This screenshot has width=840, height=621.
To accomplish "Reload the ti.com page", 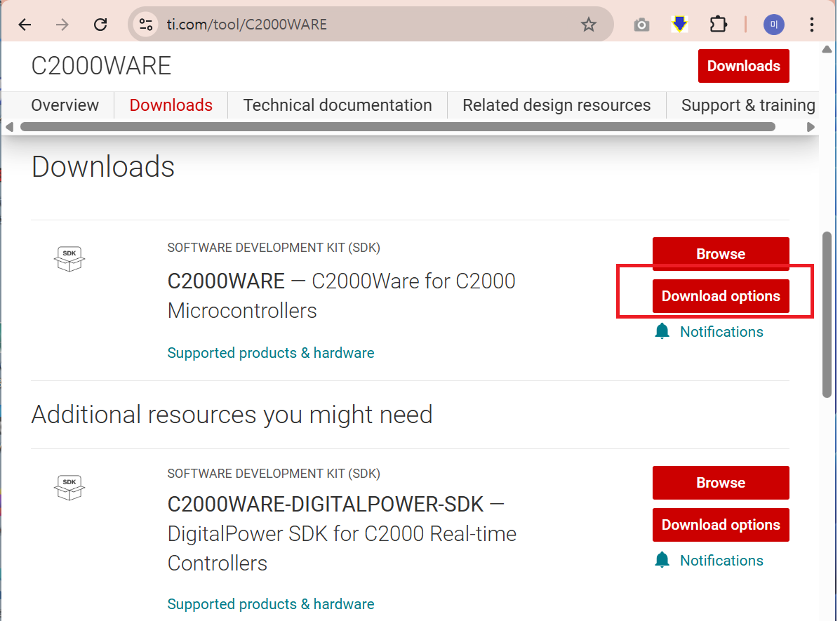I will (100, 25).
